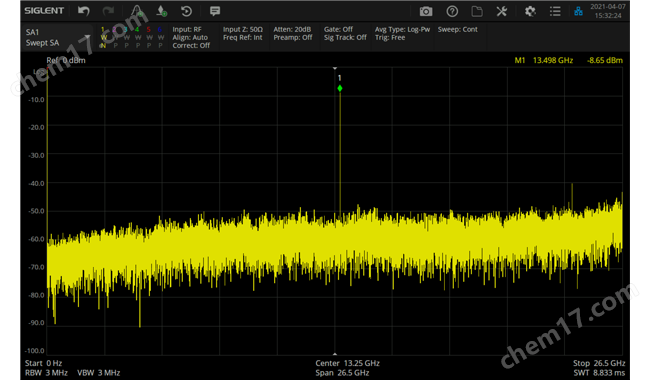Viewport: 650px width, 380px height.
Task: Toggle Preamp Off setting
Action: tap(293, 37)
